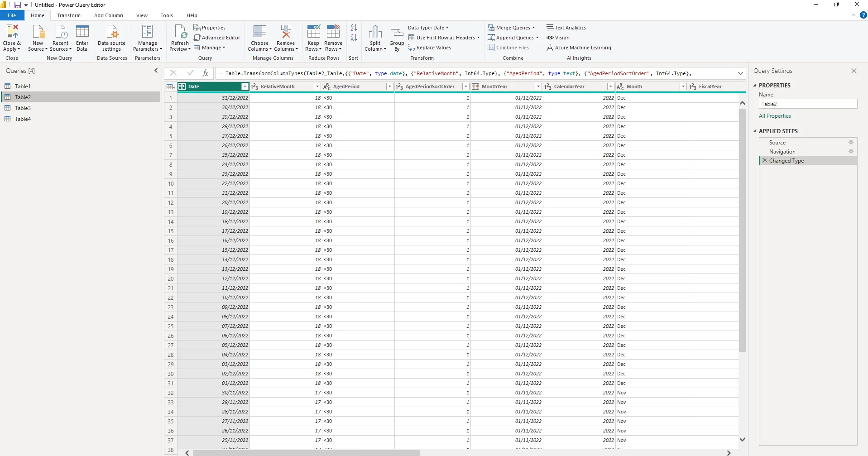Screen dimensions: 868x456
Task: Open Data source settings
Action: 112,38
